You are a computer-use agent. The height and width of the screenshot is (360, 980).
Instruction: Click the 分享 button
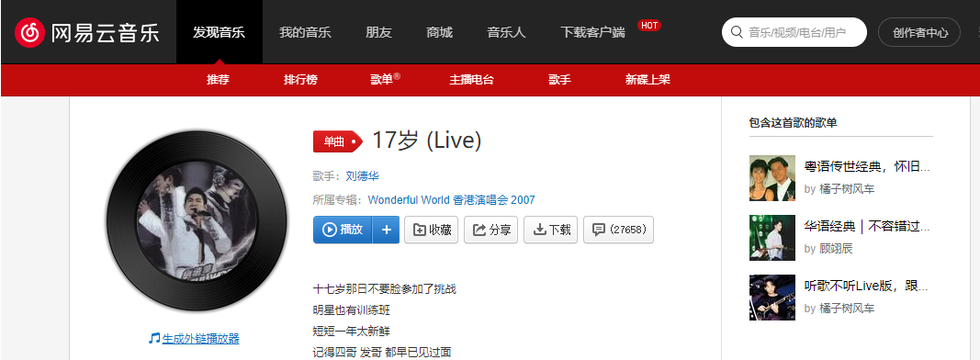491,230
